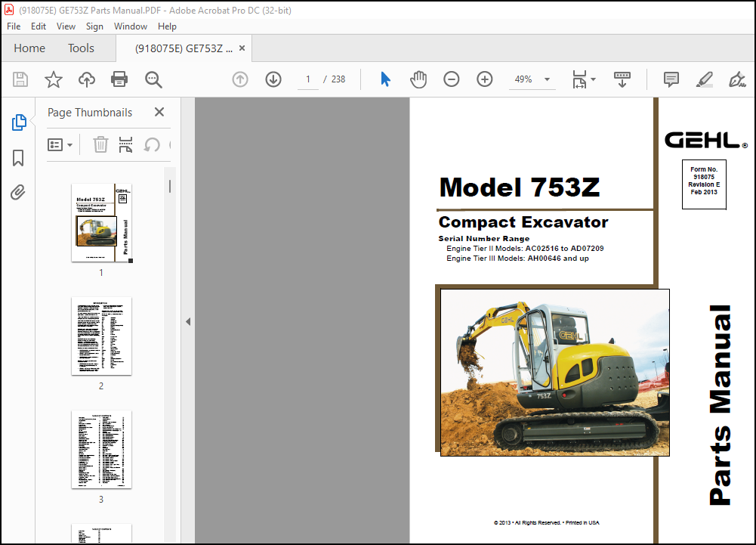Select the page 3 thumbnail
The width and height of the screenshot is (756, 545).
102,450
